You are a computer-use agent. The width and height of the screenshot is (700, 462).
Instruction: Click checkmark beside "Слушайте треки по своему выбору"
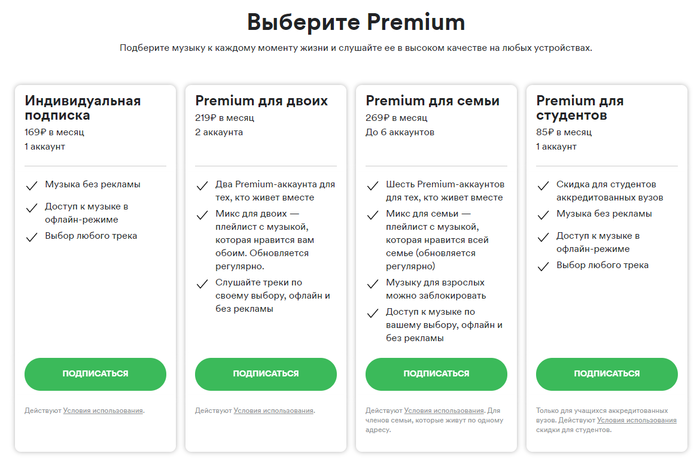201,283
